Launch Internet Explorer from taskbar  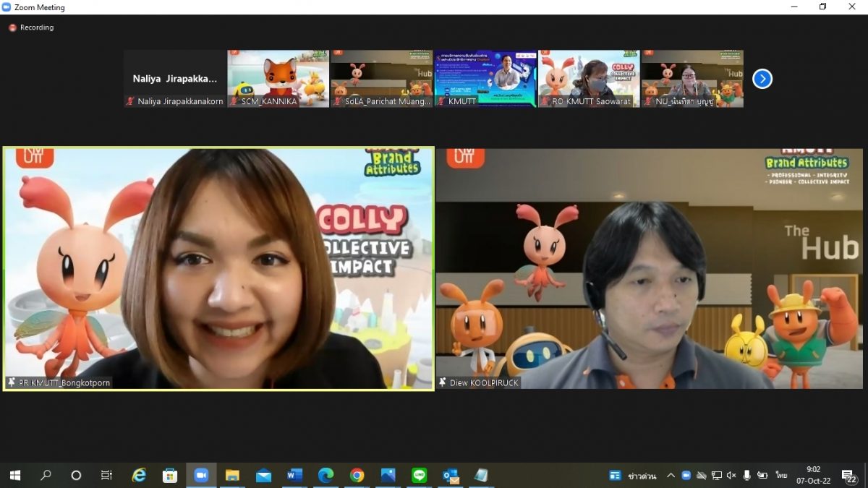[x=139, y=475]
